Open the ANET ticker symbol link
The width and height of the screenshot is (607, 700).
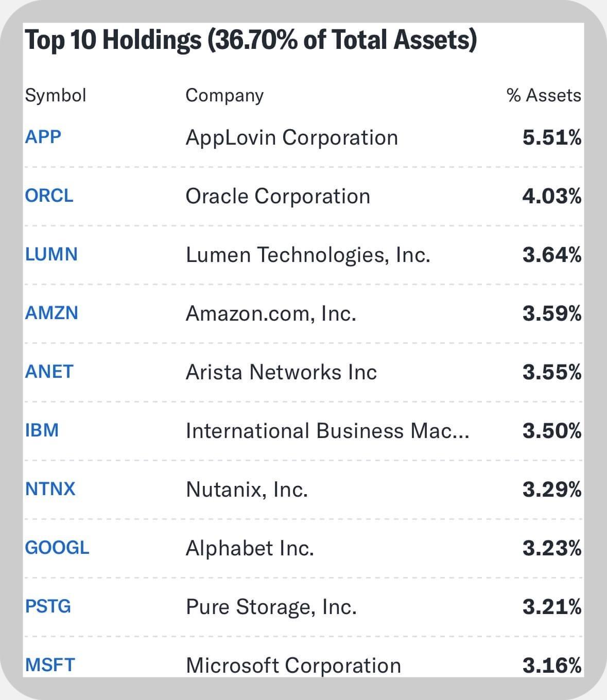pos(49,372)
